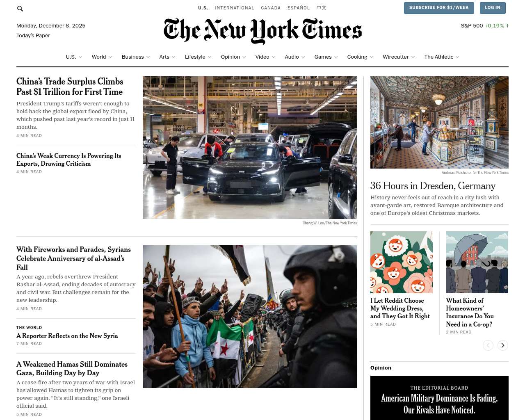The width and height of the screenshot is (525, 420).
Task: Open the search magnifier icon
Action: (20, 9)
